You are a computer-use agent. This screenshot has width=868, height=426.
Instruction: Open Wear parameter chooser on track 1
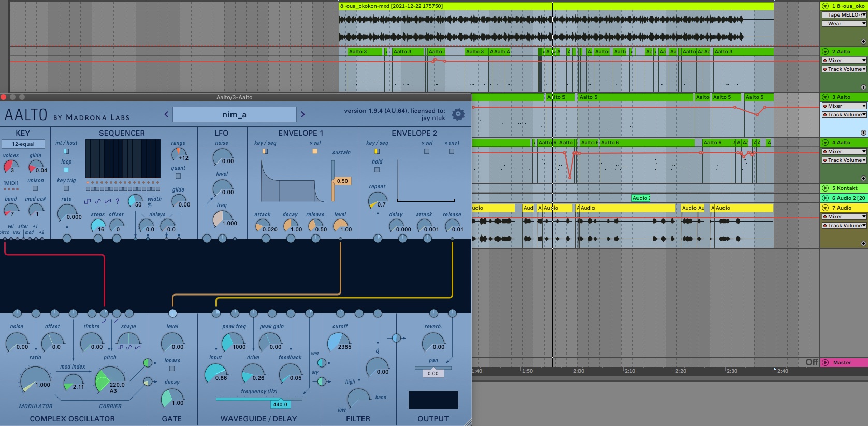(844, 24)
